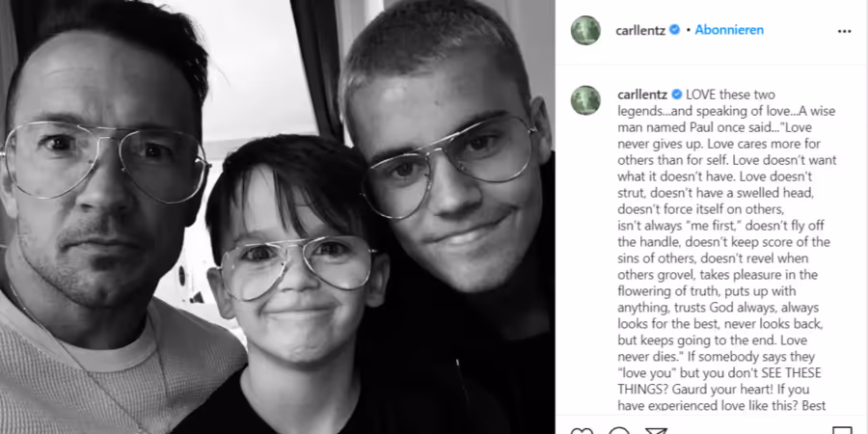
Task: Click the verified badge in post header
Action: click(x=675, y=30)
